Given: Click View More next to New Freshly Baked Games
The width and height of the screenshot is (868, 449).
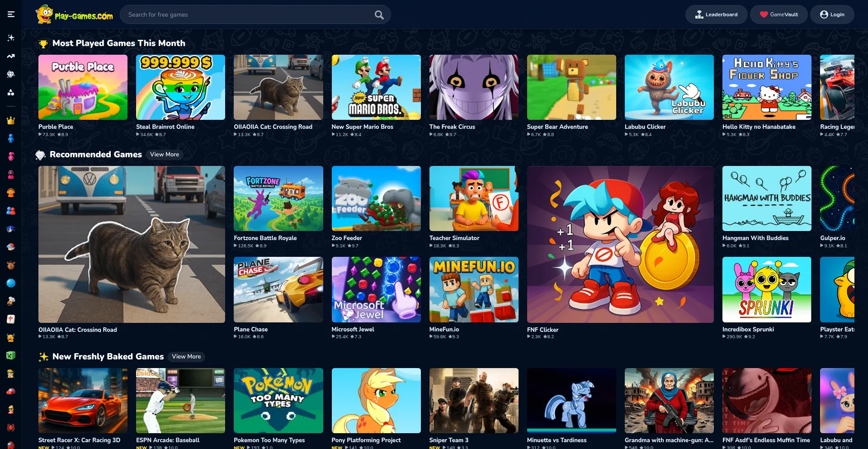Looking at the screenshot, I should [186, 357].
